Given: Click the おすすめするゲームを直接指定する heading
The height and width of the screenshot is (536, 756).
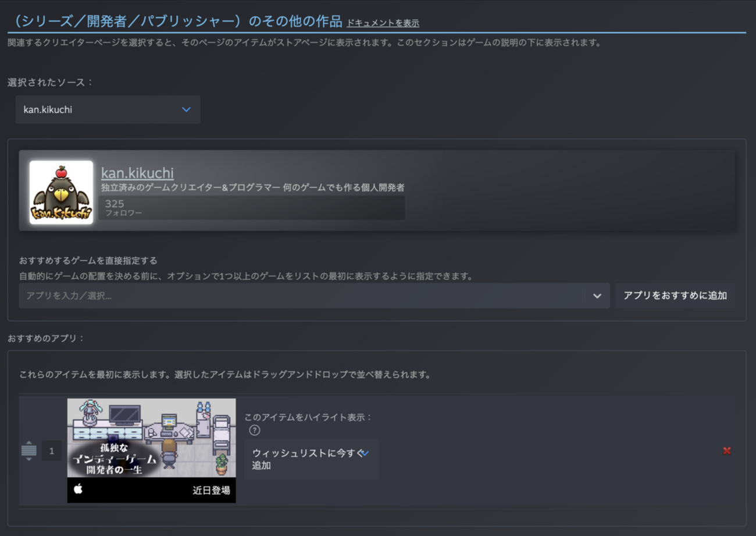Looking at the screenshot, I should (x=88, y=260).
